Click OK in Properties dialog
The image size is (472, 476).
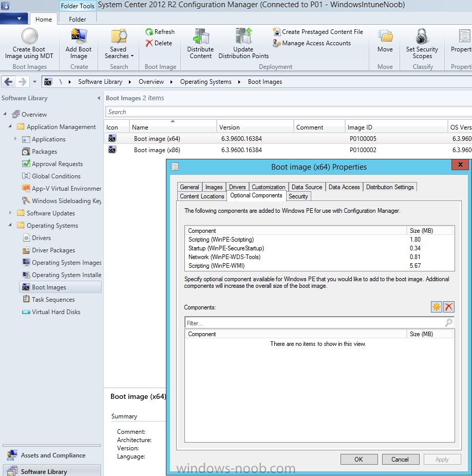click(359, 460)
